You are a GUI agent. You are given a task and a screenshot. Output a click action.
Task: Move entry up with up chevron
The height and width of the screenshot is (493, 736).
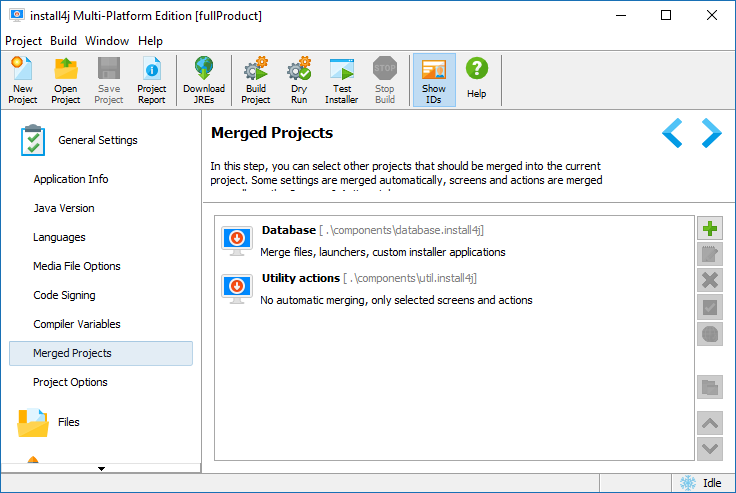pos(710,424)
